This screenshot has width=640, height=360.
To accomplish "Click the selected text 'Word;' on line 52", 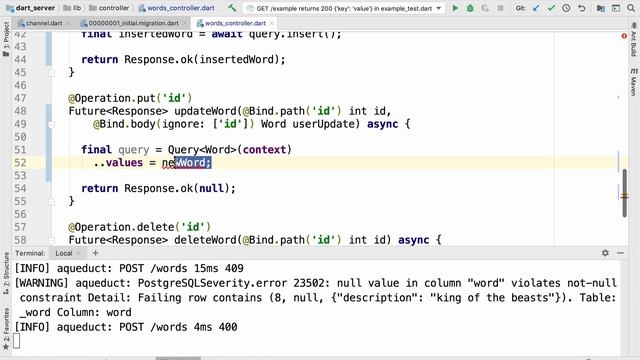I will click(193, 162).
